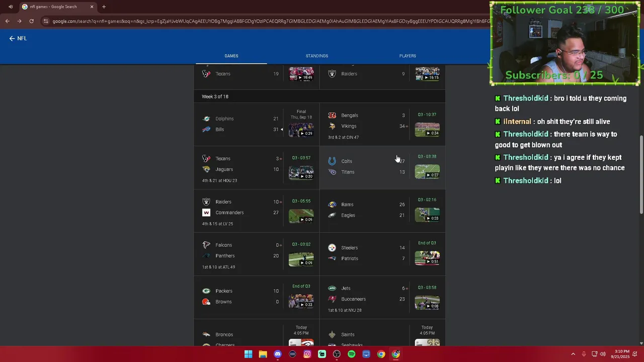
Task: Open the volume control in system tray
Action: tap(603, 354)
